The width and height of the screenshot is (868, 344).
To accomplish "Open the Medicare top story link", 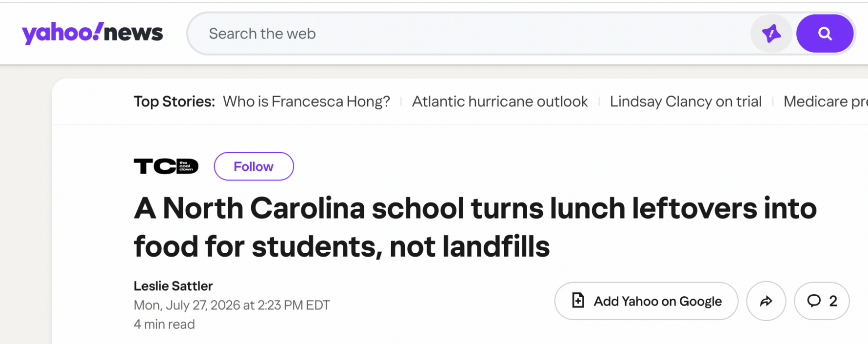I will pyautogui.click(x=826, y=101).
